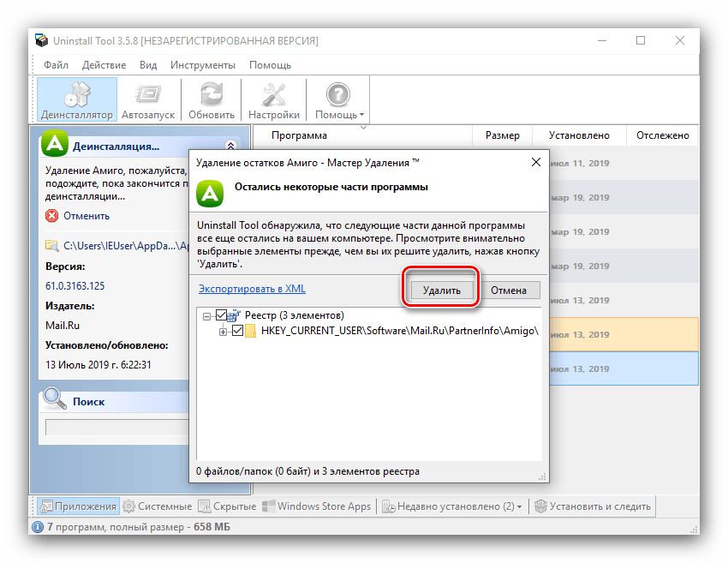Click the Отменить uninstall link
This screenshot has height=563, width=728.
[x=87, y=216]
